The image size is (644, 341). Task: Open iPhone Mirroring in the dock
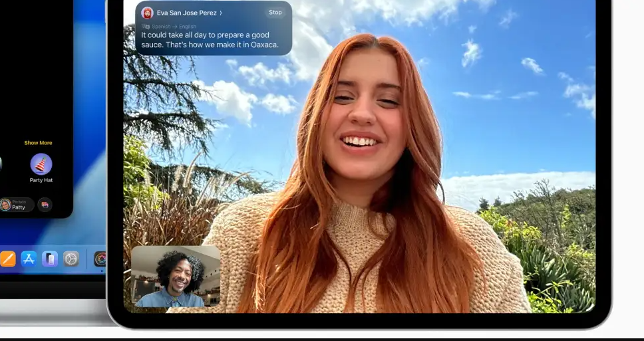pos(50,259)
